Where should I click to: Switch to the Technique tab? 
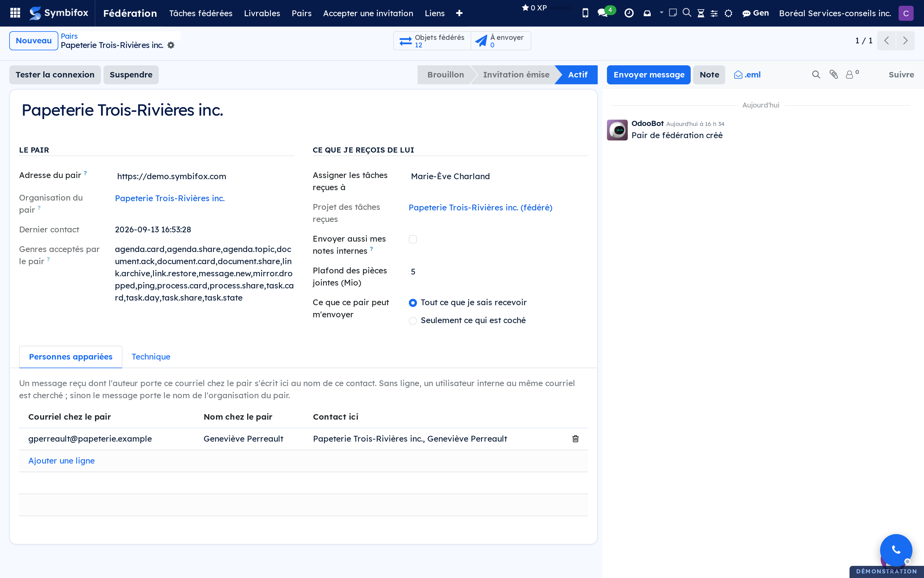click(151, 357)
